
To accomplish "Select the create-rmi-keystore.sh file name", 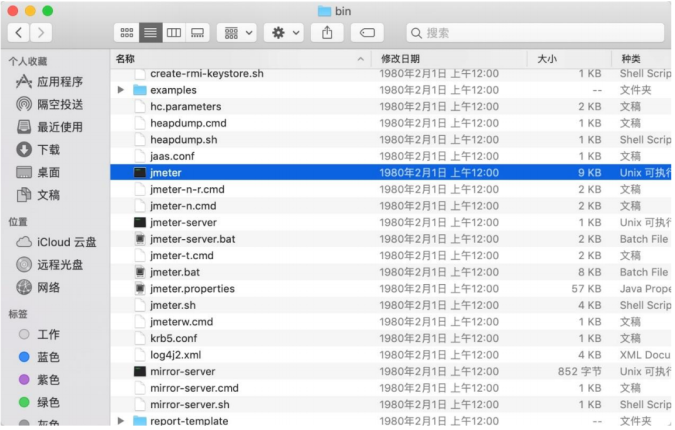I will 207,74.
